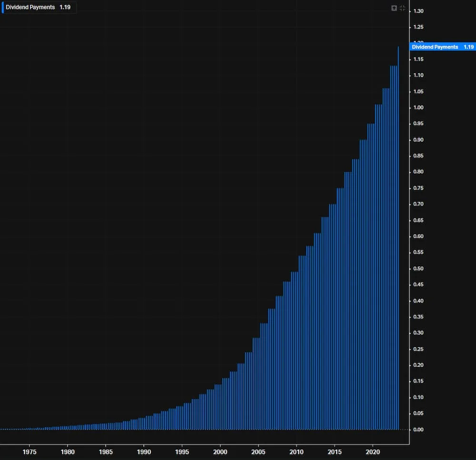
Task: Click the Dividend Payments legend label
Action: click(x=30, y=7)
